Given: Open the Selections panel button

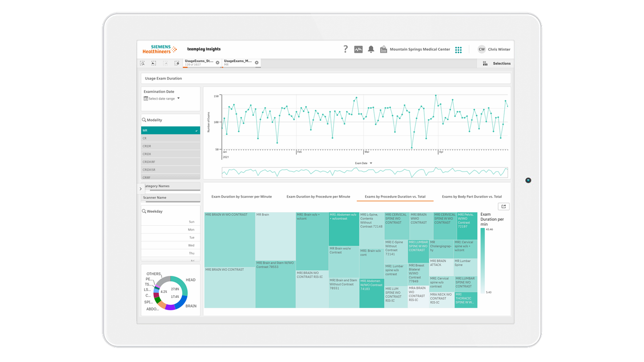Looking at the screenshot, I should coord(495,64).
